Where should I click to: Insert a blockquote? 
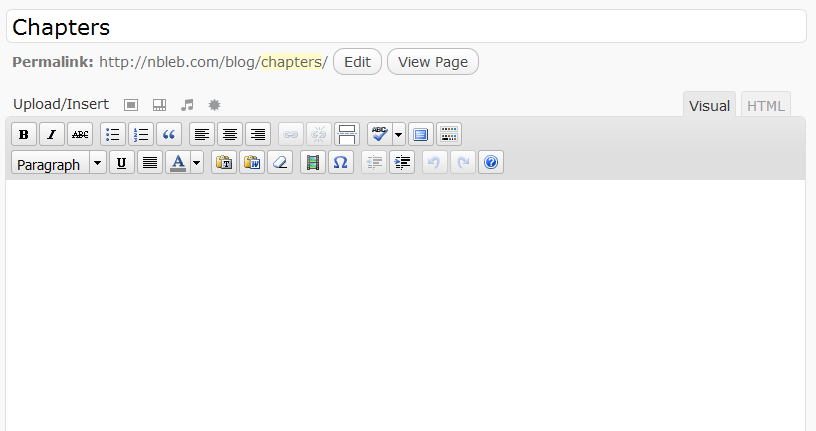pyautogui.click(x=169, y=135)
